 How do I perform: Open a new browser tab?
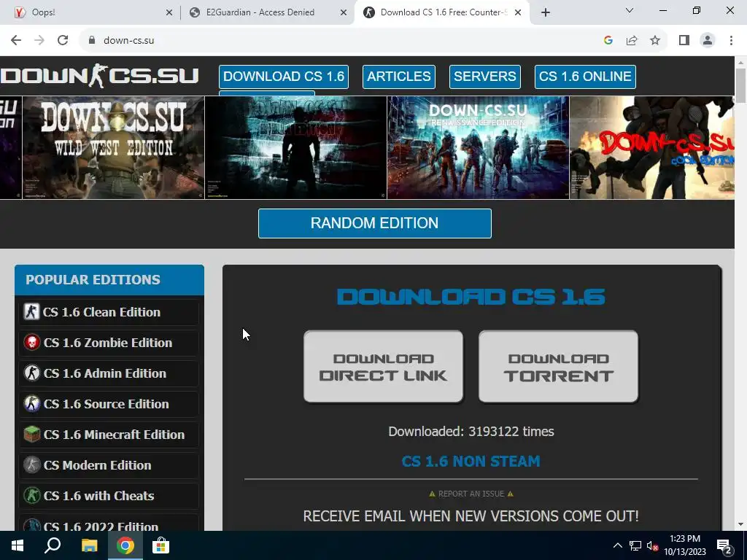[x=546, y=12]
